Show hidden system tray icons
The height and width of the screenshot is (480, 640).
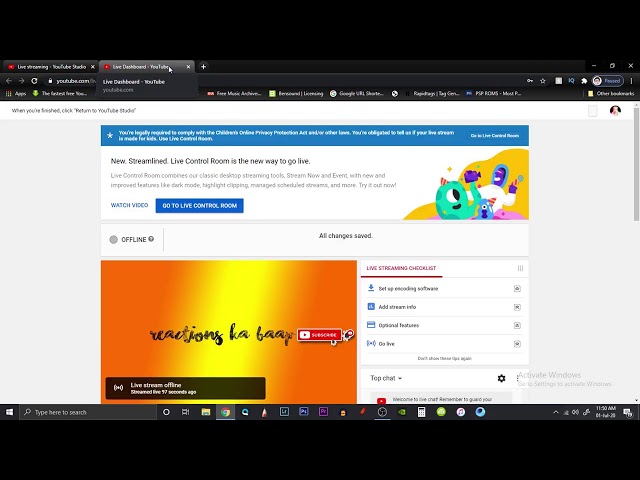coord(556,412)
